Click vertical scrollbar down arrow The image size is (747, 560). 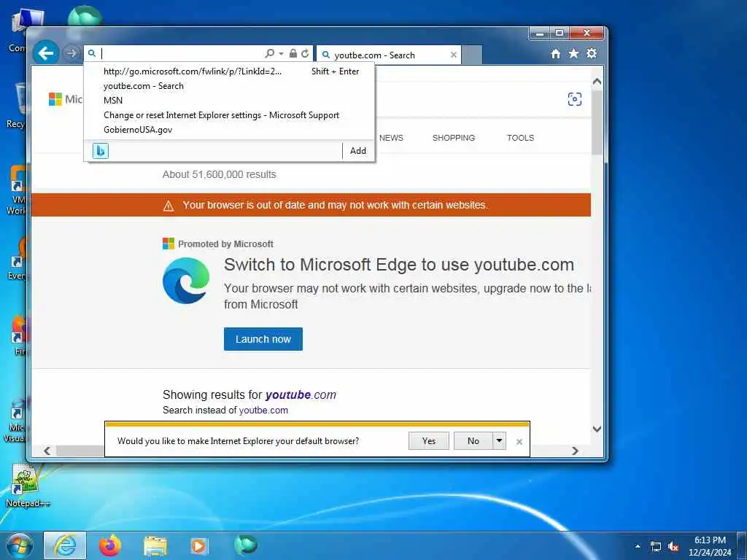point(597,429)
